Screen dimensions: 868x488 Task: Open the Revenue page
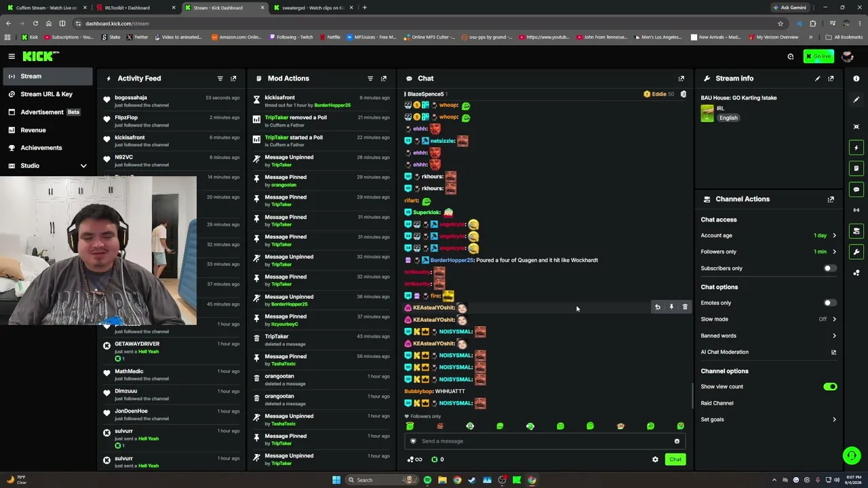(x=47, y=130)
